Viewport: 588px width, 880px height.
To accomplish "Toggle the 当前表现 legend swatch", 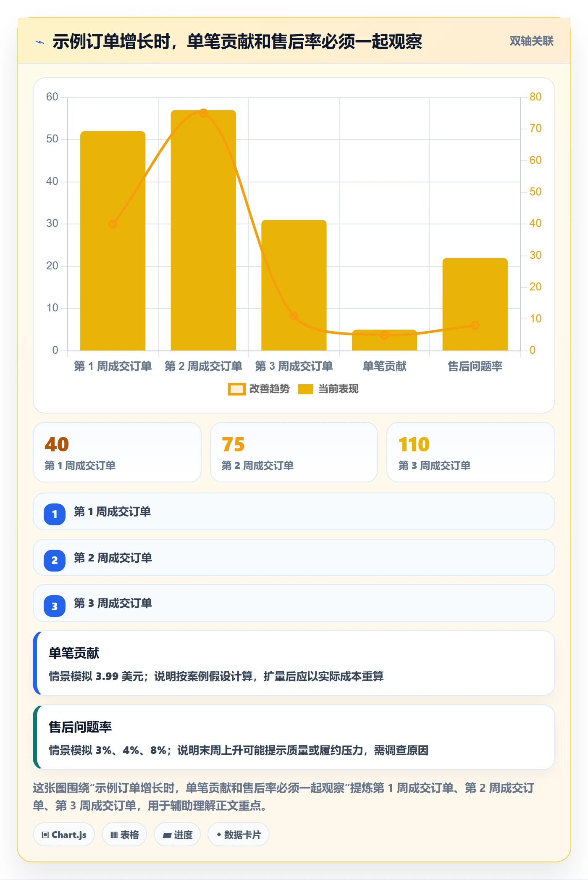I will click(x=305, y=389).
